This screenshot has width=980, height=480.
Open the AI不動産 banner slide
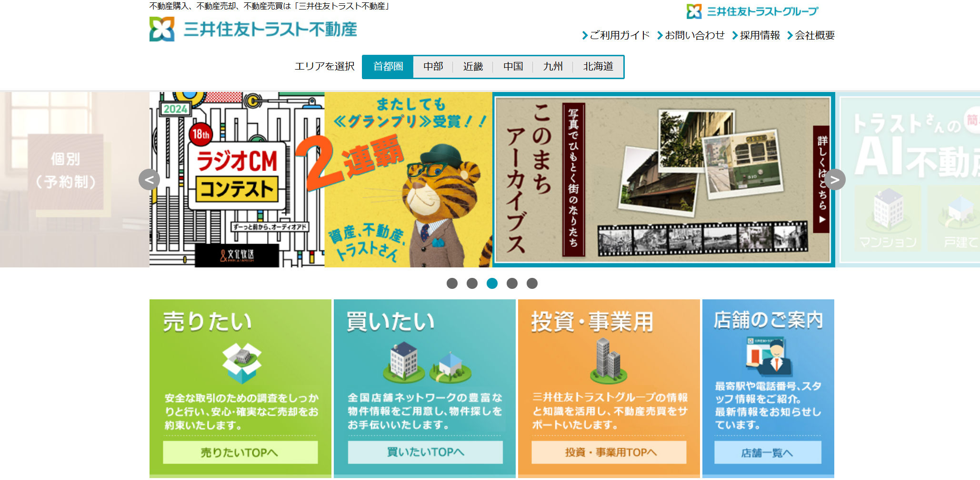[909, 180]
